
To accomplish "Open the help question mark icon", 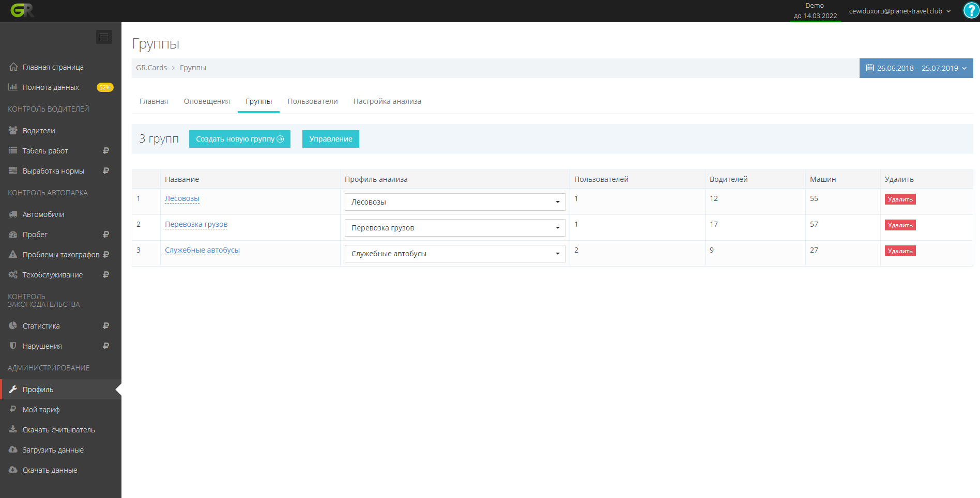I will (x=971, y=10).
